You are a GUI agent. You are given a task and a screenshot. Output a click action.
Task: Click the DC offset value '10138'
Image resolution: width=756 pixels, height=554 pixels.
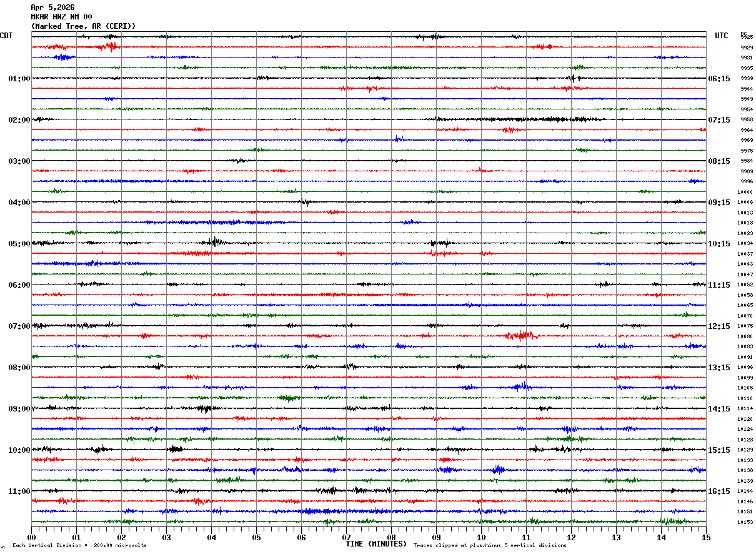coord(745,471)
